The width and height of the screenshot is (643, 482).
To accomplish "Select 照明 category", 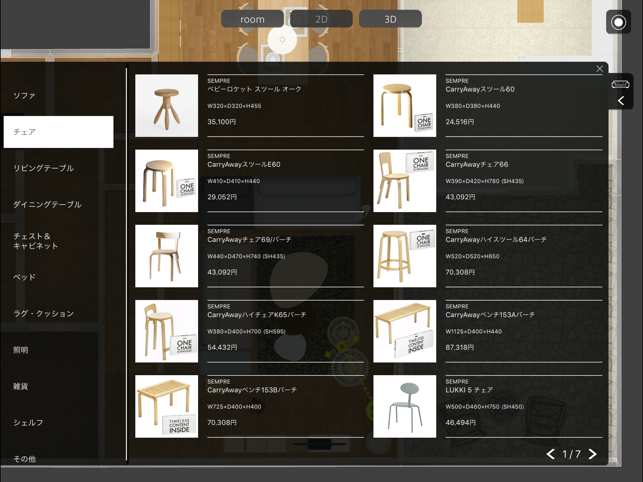I will coord(21,350).
